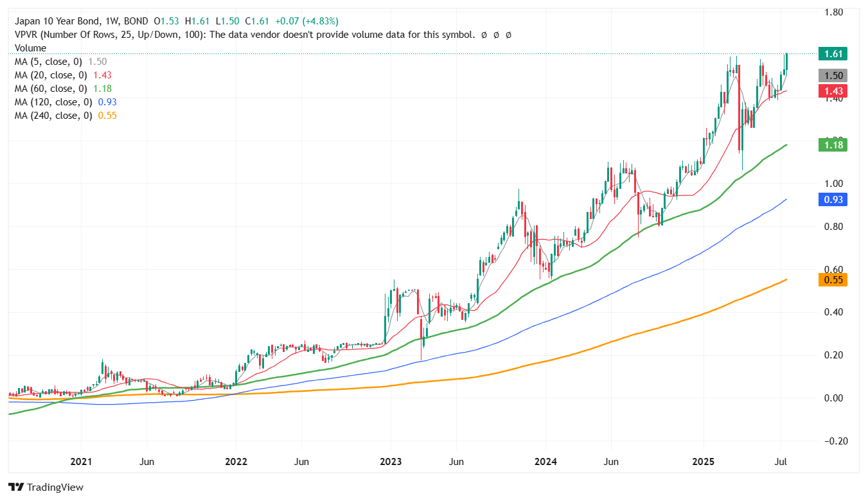Click the 2023 label on time axis
The width and height of the screenshot is (868, 501).
(391, 462)
